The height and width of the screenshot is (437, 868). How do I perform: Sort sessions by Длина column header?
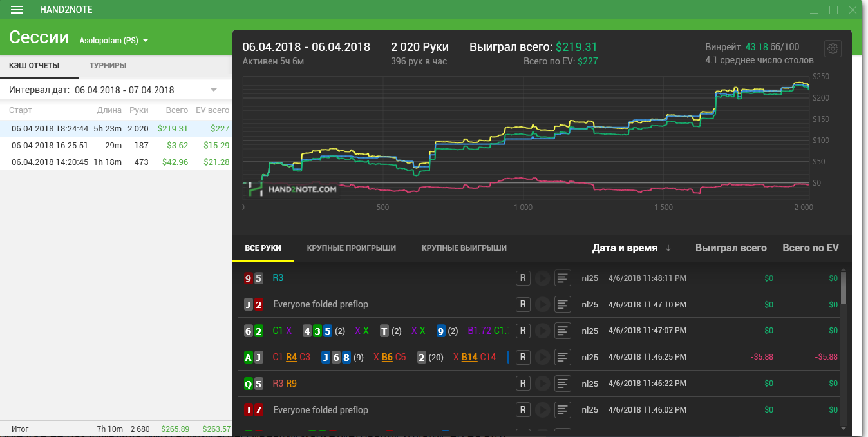(109, 110)
